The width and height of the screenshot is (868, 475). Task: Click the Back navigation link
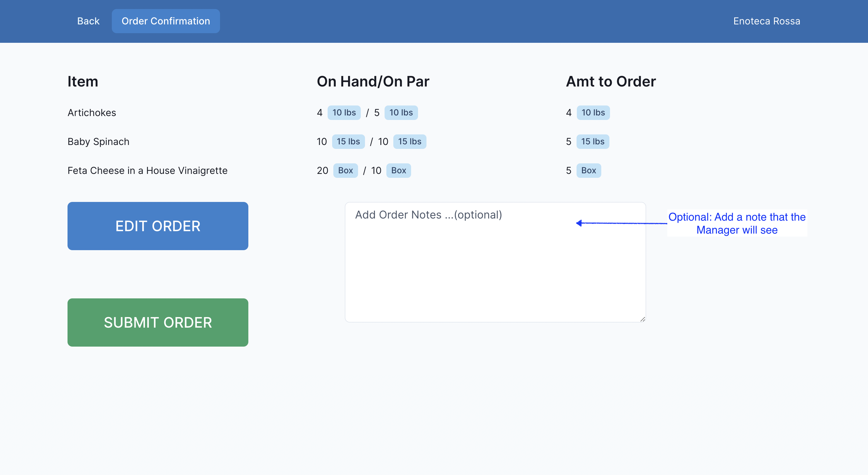click(88, 21)
